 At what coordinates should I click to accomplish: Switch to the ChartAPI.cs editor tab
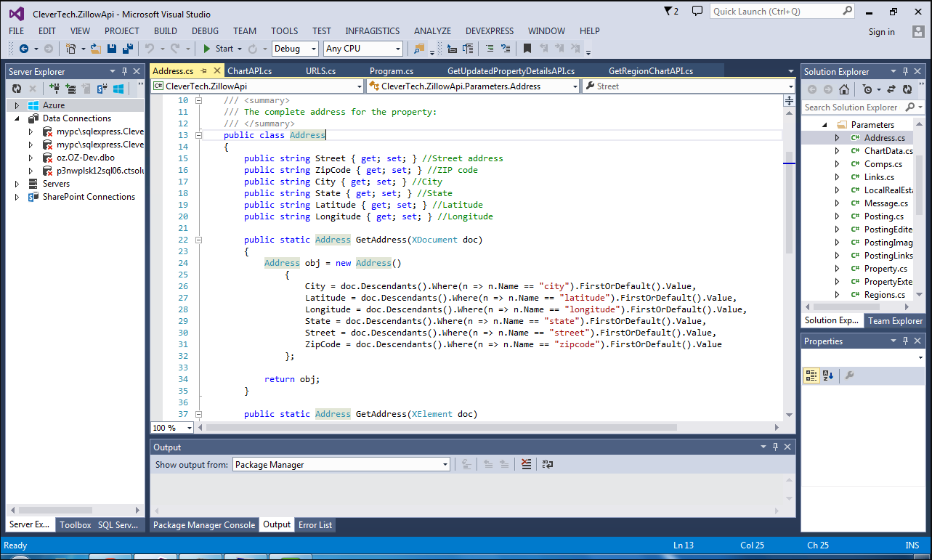click(249, 71)
